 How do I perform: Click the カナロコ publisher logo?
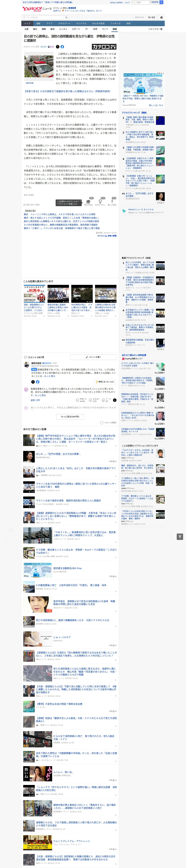(104, 47)
